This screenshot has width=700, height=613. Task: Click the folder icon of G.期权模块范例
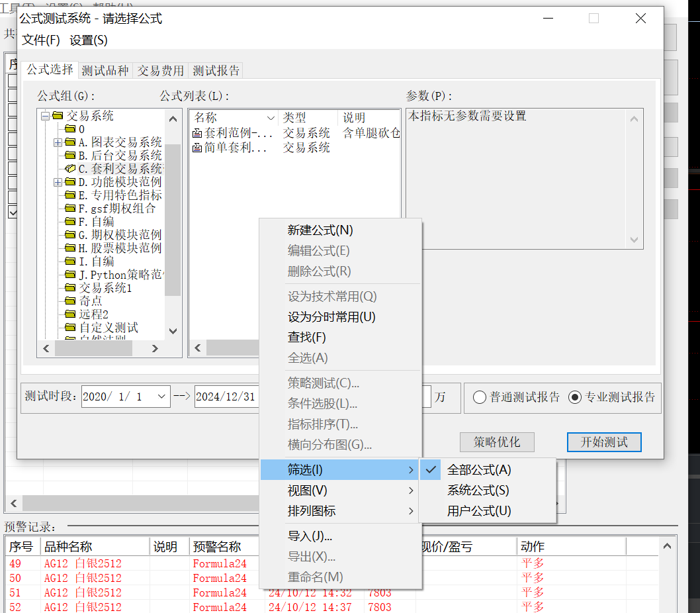pos(70,234)
